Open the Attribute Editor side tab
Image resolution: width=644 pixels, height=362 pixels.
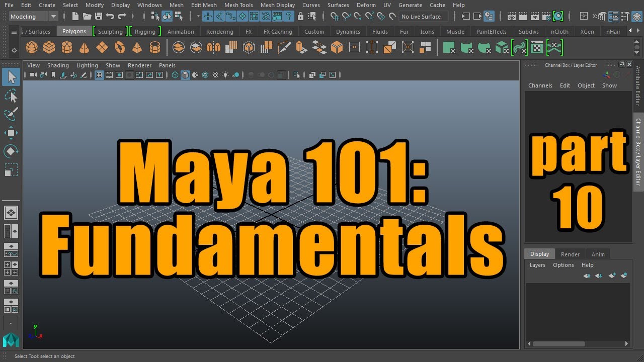tap(638, 85)
